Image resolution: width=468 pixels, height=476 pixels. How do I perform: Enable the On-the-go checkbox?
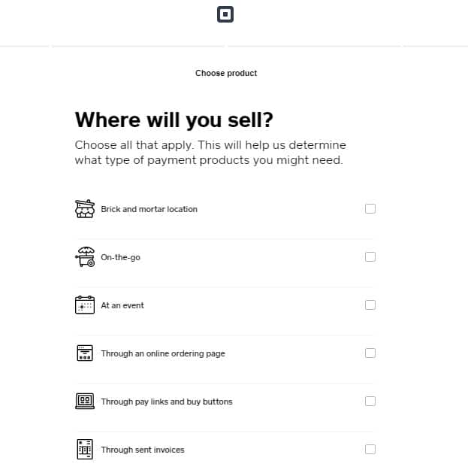point(370,256)
